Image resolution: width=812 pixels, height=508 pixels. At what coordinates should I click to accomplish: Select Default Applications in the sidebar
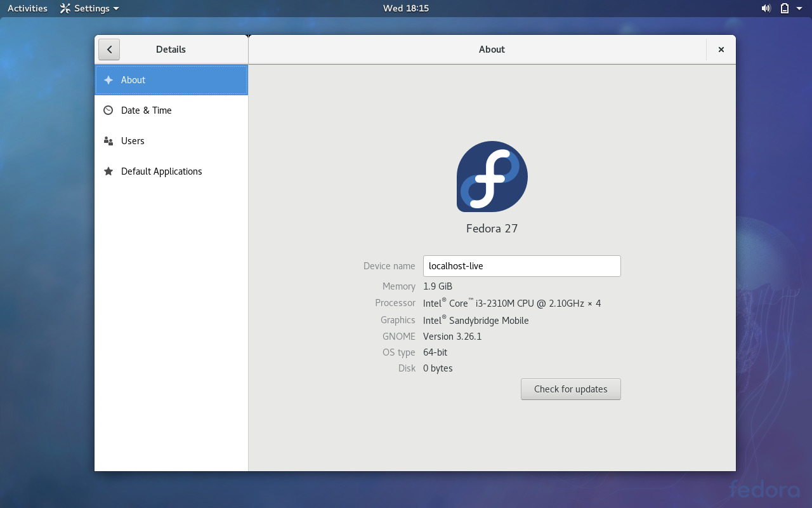tap(161, 171)
